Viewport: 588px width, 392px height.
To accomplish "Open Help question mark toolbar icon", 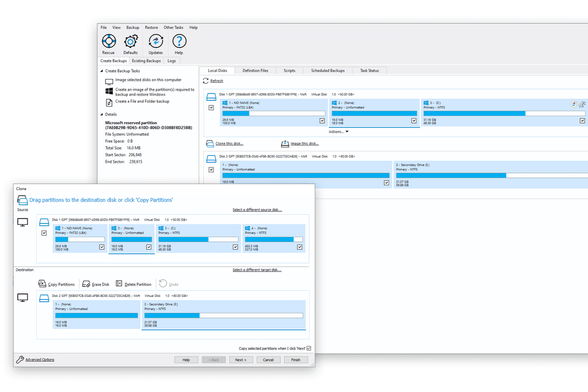I will click(179, 41).
